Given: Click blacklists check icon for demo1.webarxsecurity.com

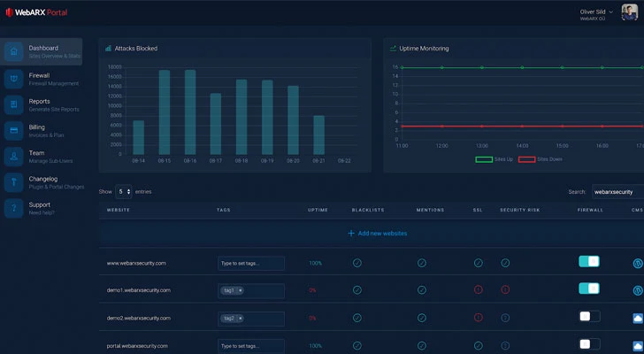Looking at the screenshot, I should (357, 290).
